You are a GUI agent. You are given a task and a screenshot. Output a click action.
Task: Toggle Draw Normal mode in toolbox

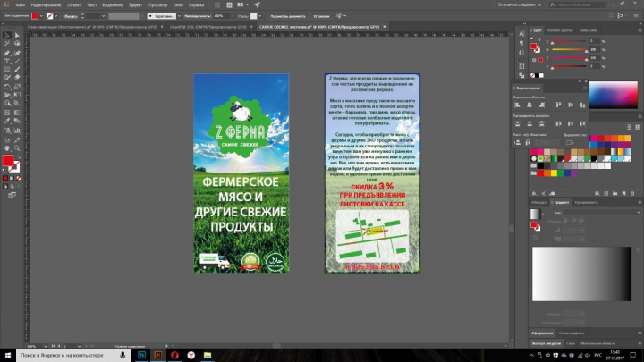(x=5, y=186)
